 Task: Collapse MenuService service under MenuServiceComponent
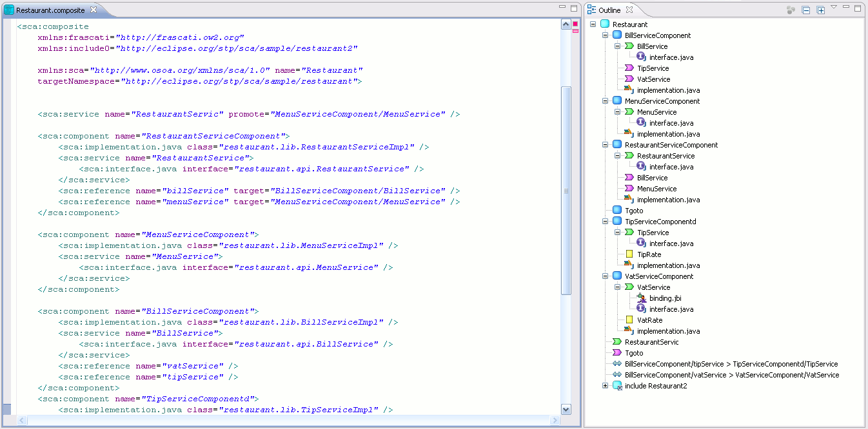618,112
